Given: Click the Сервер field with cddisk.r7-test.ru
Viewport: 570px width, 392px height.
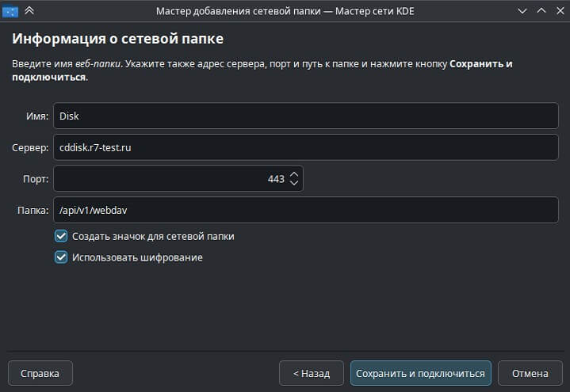Looking at the screenshot, I should pos(306,147).
